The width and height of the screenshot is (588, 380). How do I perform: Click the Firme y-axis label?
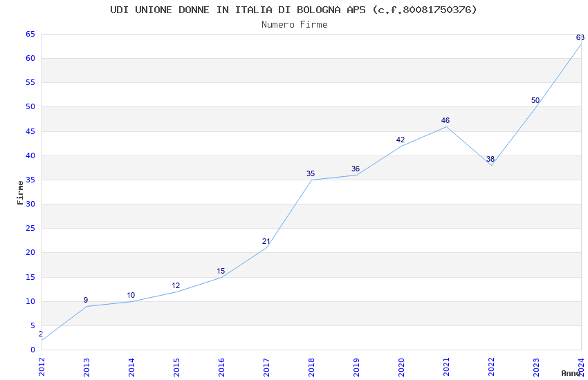click(x=20, y=193)
